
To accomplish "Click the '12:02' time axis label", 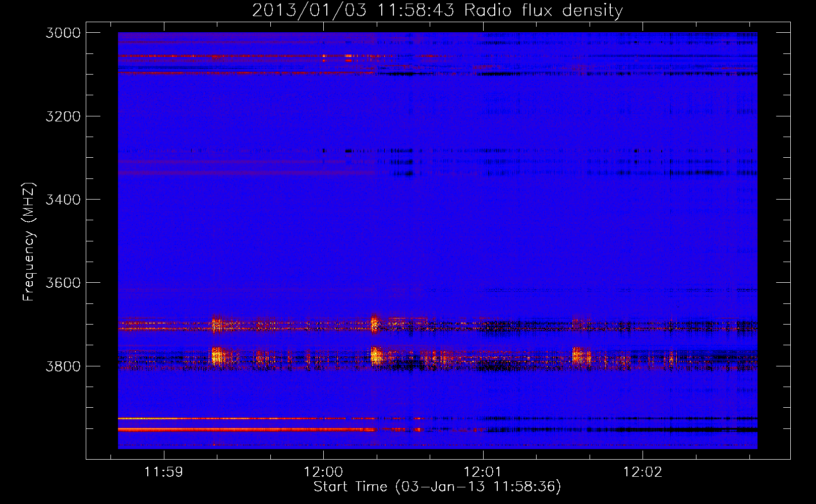I will coord(643,472).
